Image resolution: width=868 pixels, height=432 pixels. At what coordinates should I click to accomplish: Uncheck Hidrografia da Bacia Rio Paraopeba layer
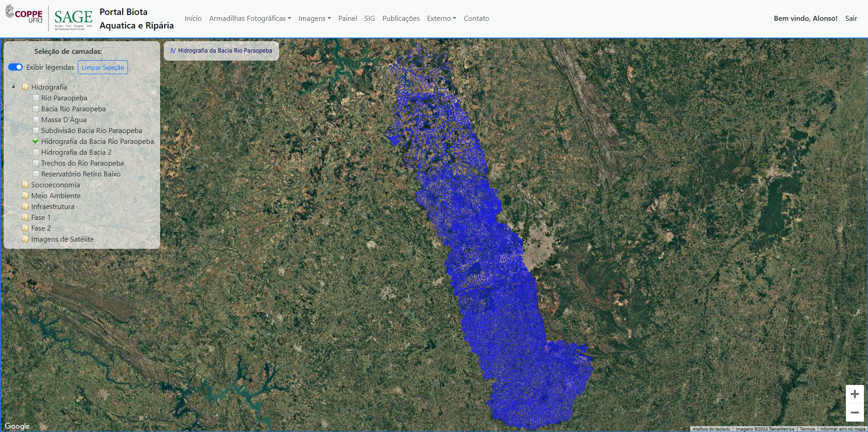point(36,141)
